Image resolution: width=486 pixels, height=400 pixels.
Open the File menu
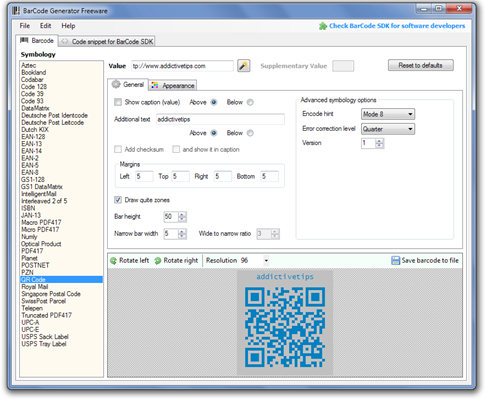tap(25, 26)
